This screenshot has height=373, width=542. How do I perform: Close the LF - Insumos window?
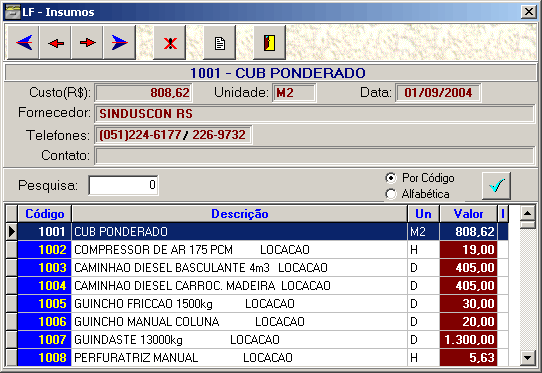tap(529, 12)
